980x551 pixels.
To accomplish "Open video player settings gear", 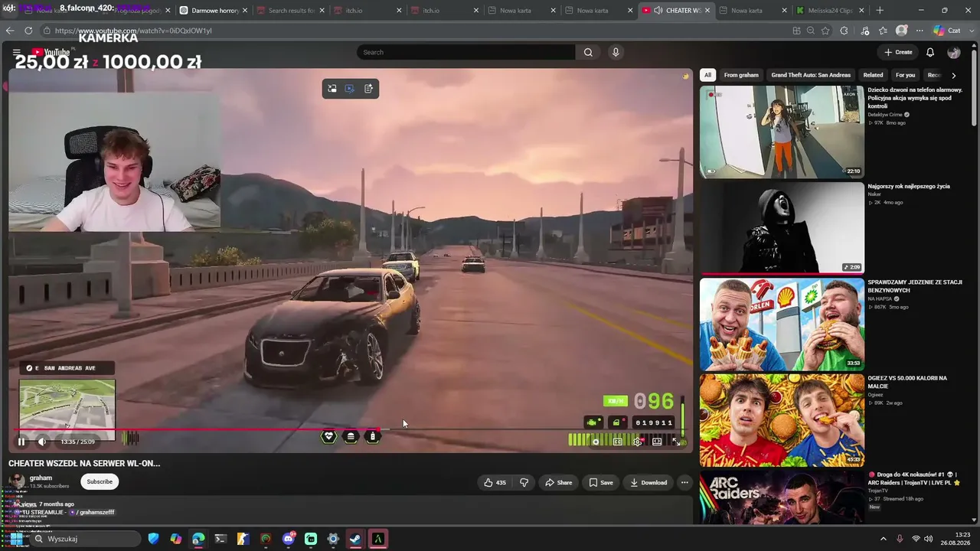I will (637, 442).
